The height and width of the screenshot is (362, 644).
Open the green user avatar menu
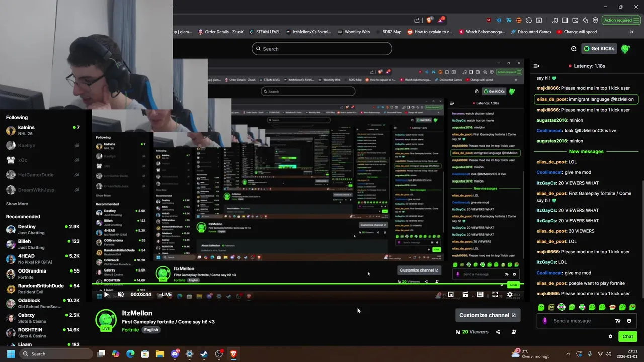point(625,49)
